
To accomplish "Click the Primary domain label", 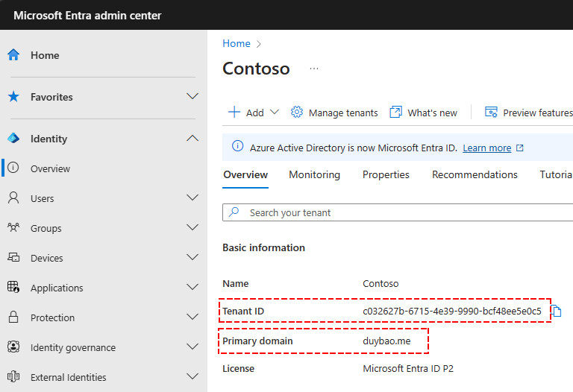I will point(257,341).
